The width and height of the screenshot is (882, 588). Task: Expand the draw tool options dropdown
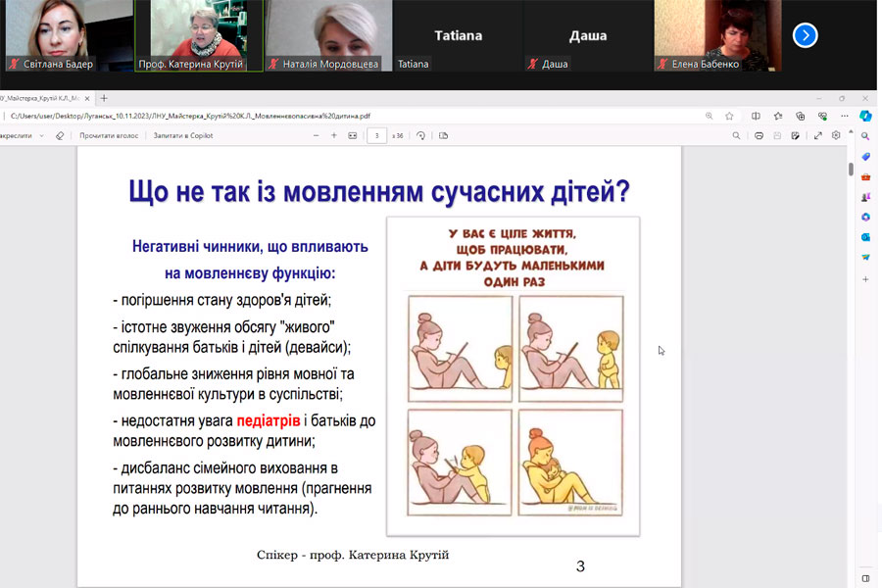coord(41,135)
